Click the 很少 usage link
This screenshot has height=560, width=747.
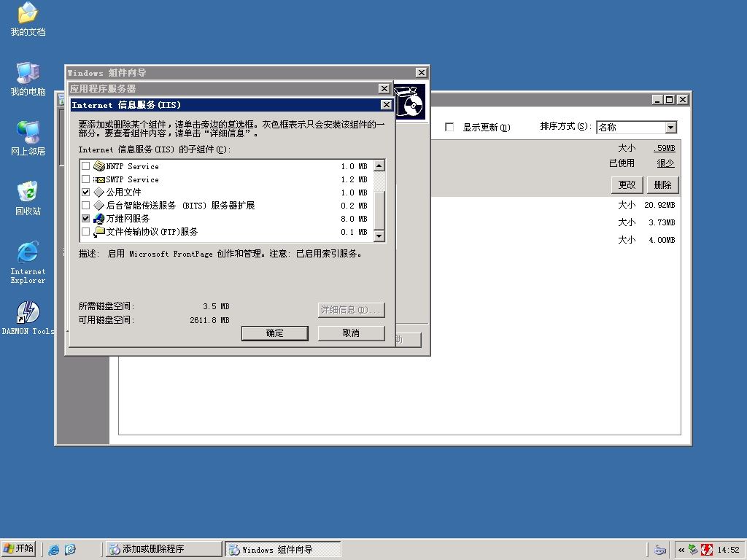665,163
